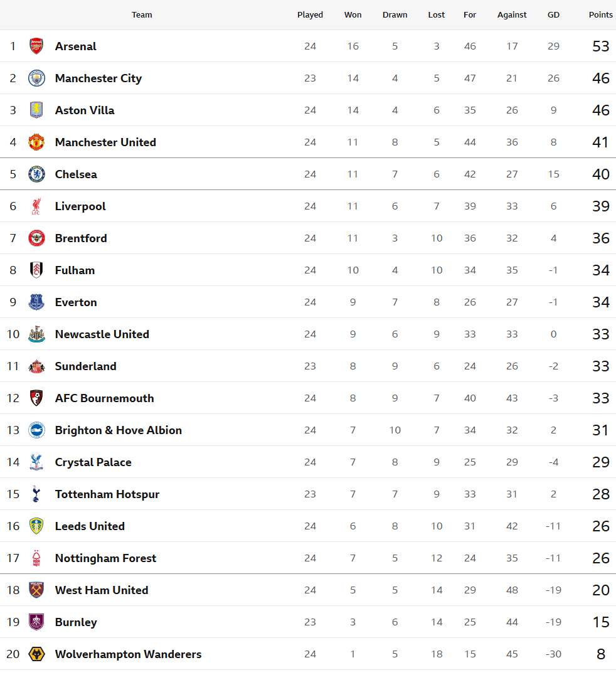Click the Points column header
616x675 pixels.
[x=600, y=15]
